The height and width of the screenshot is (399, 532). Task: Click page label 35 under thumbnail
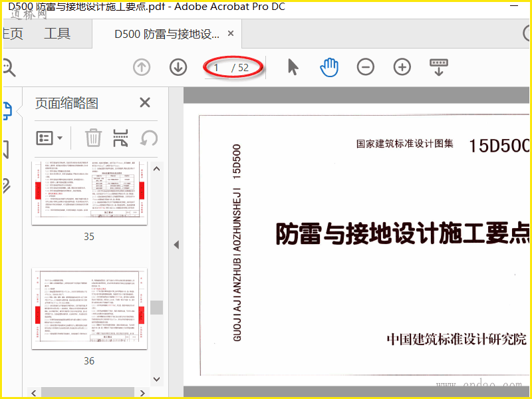pos(89,237)
